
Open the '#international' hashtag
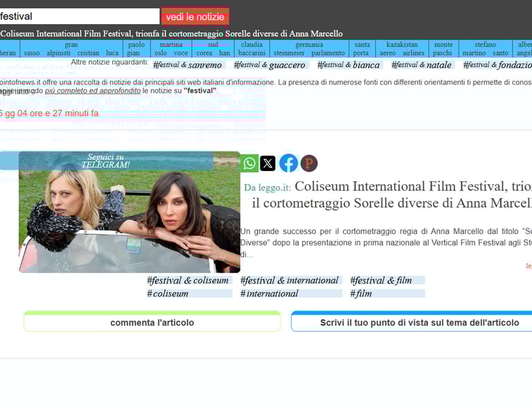290,293
